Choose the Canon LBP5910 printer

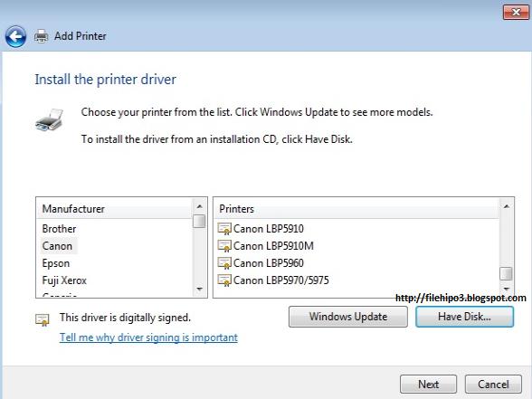(268, 229)
